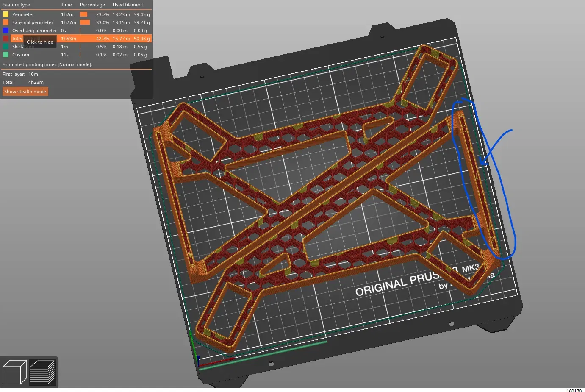Viewport: 585px width, 392px height.
Task: Click the dark green Skirt color swatch
Action: click(x=6, y=47)
